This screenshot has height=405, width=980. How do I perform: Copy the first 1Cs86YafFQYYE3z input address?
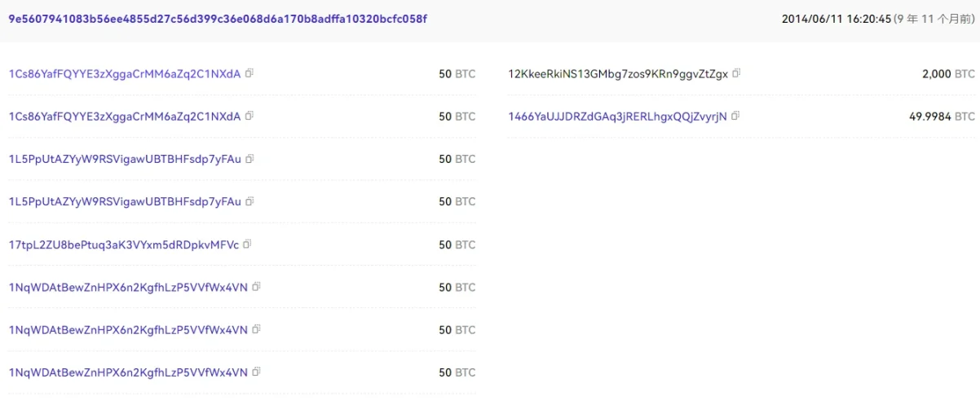[x=249, y=73]
